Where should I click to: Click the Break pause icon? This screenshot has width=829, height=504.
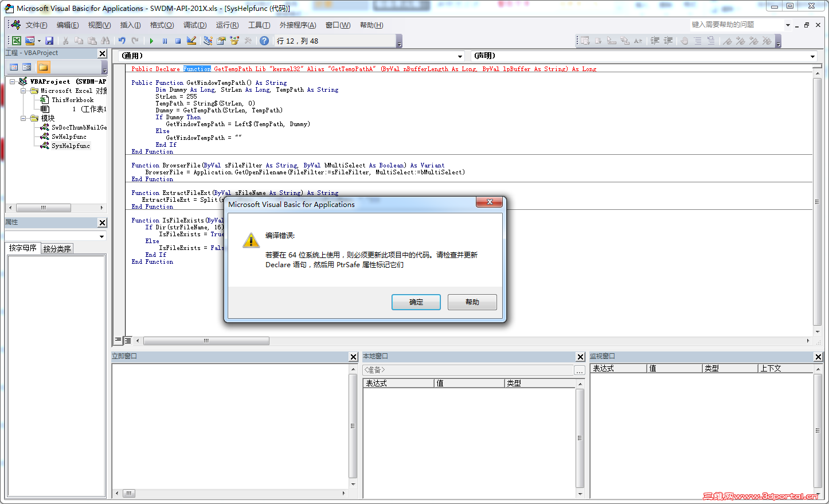165,41
